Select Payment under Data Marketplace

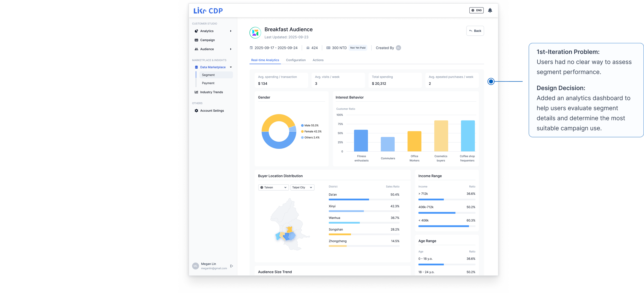208,83
